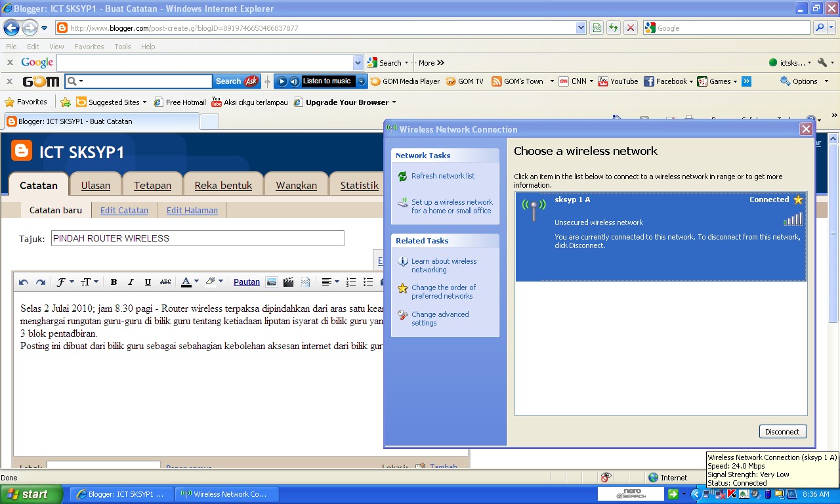Screen dimensions: 840x504
Task: Open GOM Media Player shortcut
Action: tap(405, 81)
